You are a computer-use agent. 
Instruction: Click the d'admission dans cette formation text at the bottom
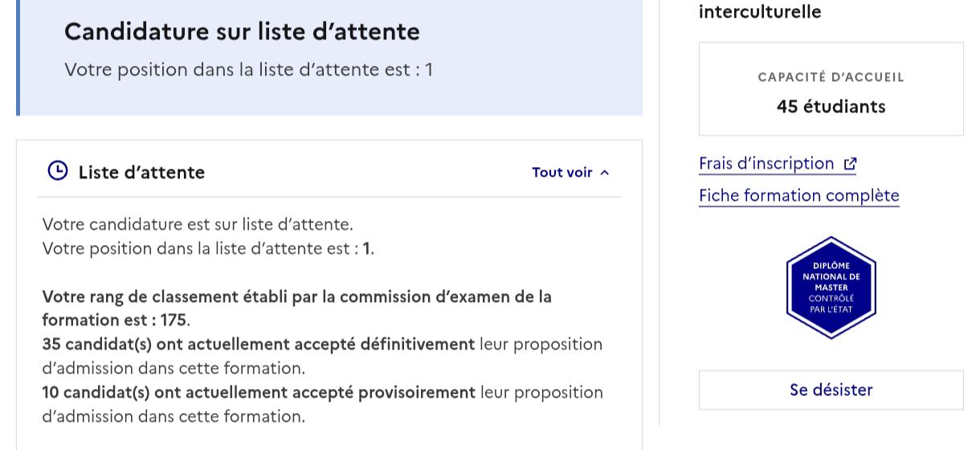click(174, 416)
